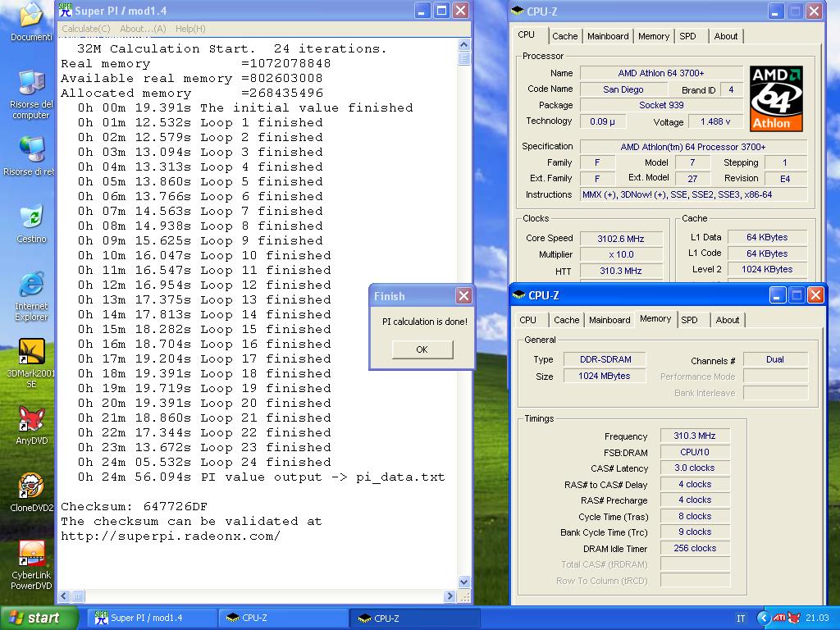Click the CAS# Latency 3.0 clocks field
The image size is (840, 630).
click(x=695, y=468)
